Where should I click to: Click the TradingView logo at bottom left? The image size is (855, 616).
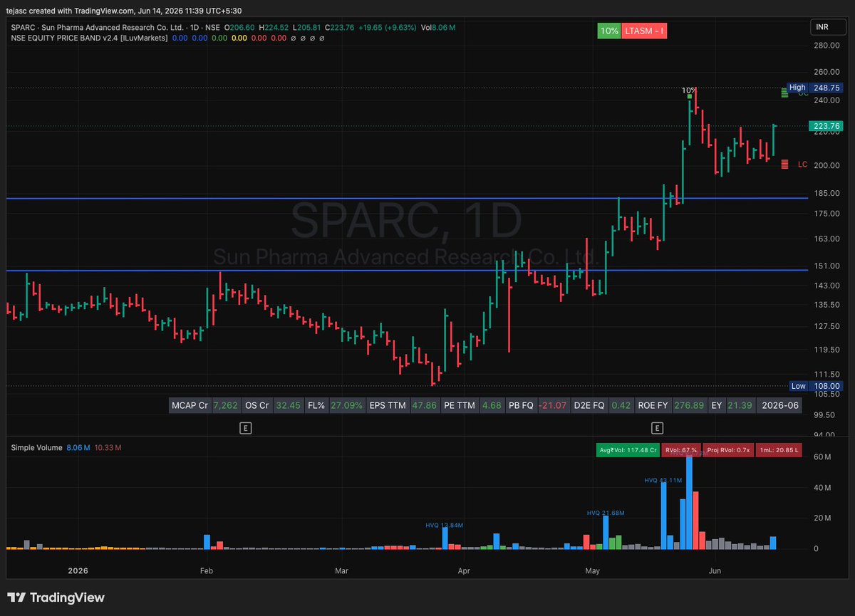56,597
